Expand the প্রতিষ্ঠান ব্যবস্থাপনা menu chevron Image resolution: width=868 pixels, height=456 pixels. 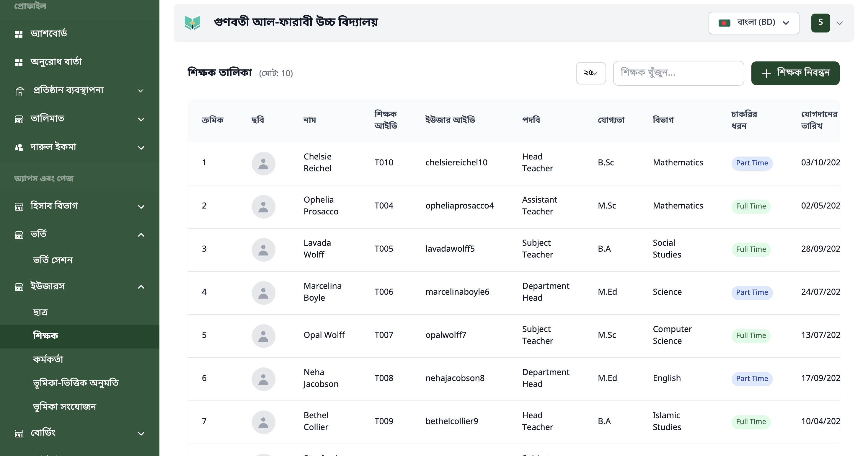pyautogui.click(x=141, y=91)
